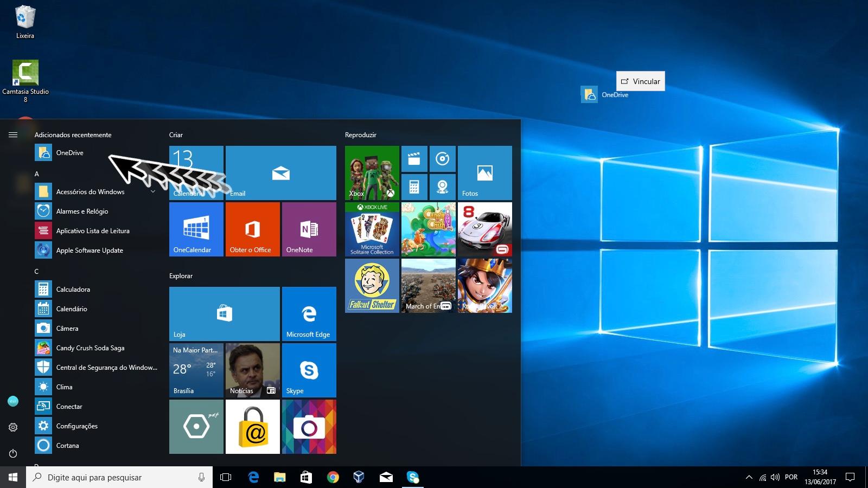Open the Movies & TV small tile
Viewport: 868px width, 488px height.
pos(414,159)
